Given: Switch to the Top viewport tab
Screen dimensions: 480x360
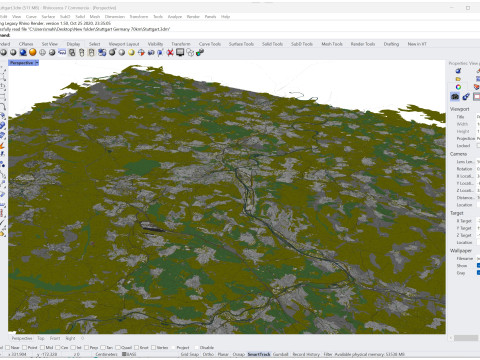Looking at the screenshot, I should pyautogui.click(x=41, y=338).
